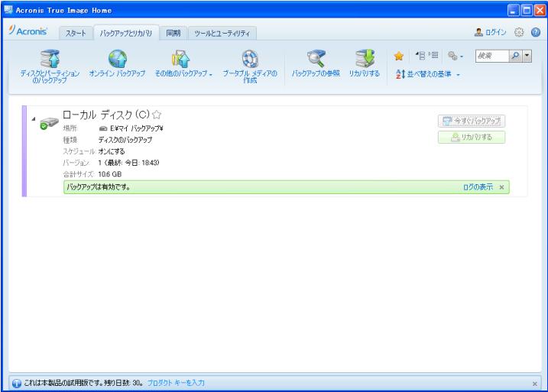Open the search options dropdown arrow
548x392 pixels.
coord(527,56)
